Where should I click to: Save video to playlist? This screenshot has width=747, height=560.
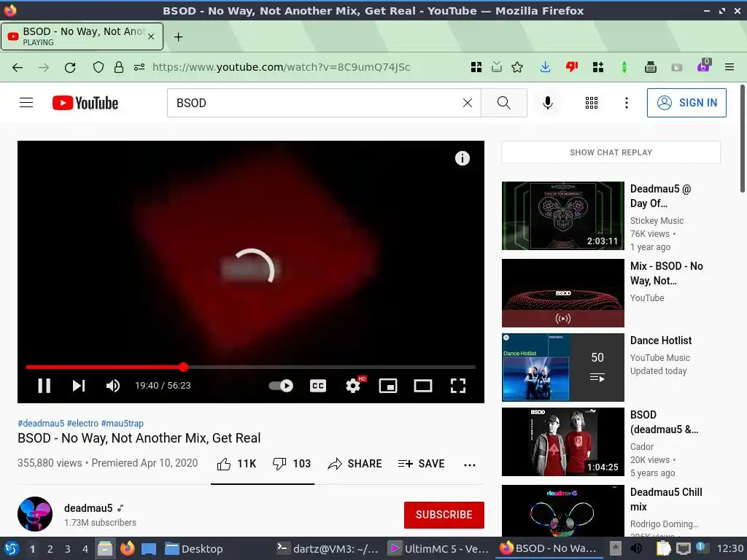pos(421,464)
